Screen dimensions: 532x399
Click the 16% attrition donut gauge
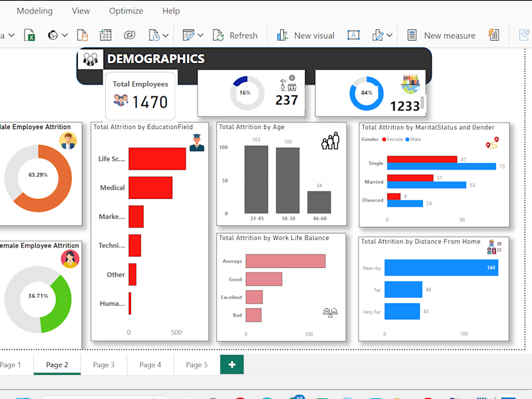click(247, 92)
